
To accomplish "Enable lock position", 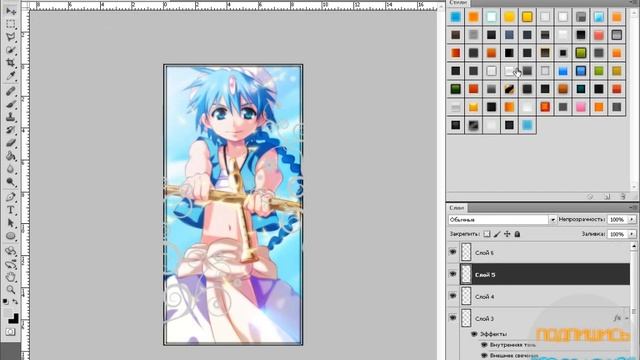I will (x=507, y=234).
